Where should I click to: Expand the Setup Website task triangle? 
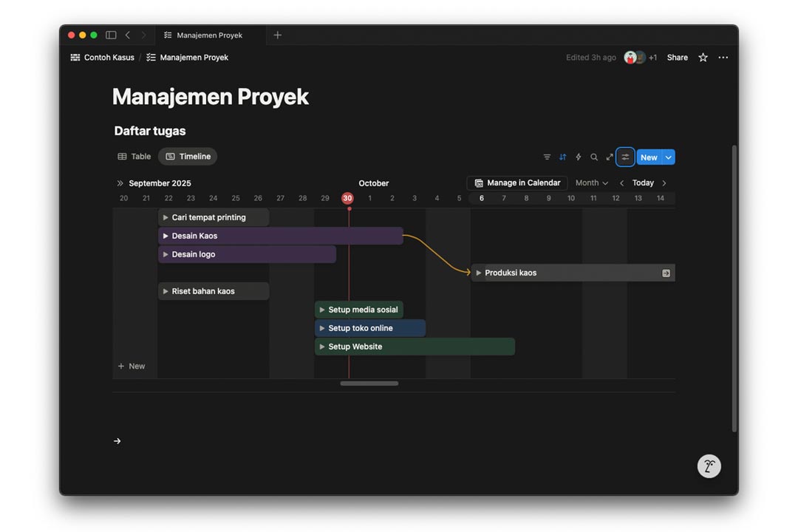click(x=322, y=347)
